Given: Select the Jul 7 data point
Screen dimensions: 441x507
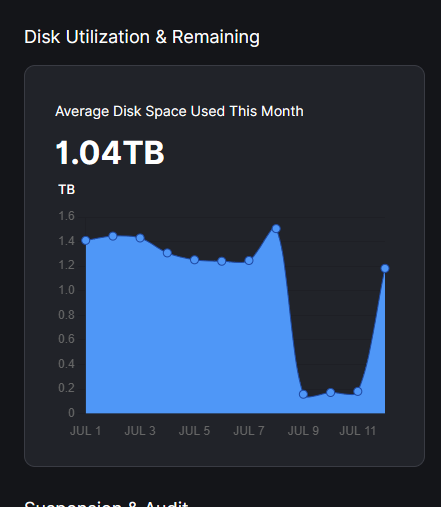Looking at the screenshot, I should coord(249,260).
